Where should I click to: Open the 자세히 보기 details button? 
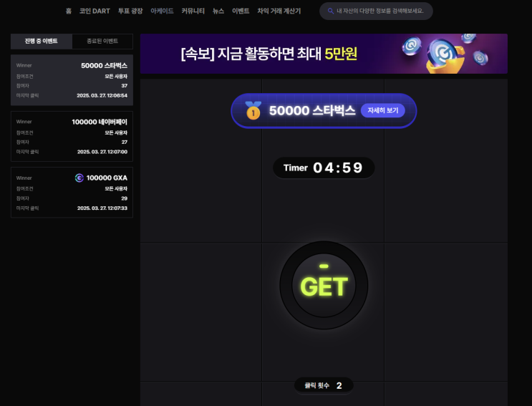coord(383,110)
